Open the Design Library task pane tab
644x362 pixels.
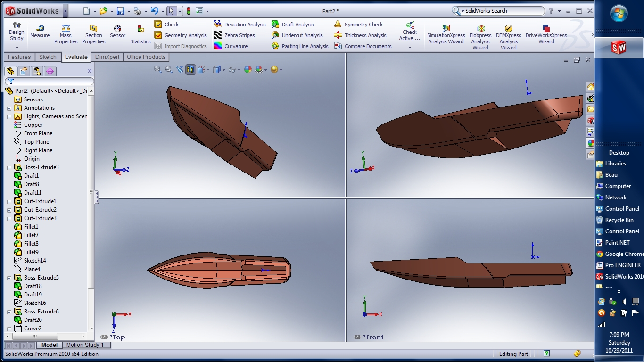[590, 98]
